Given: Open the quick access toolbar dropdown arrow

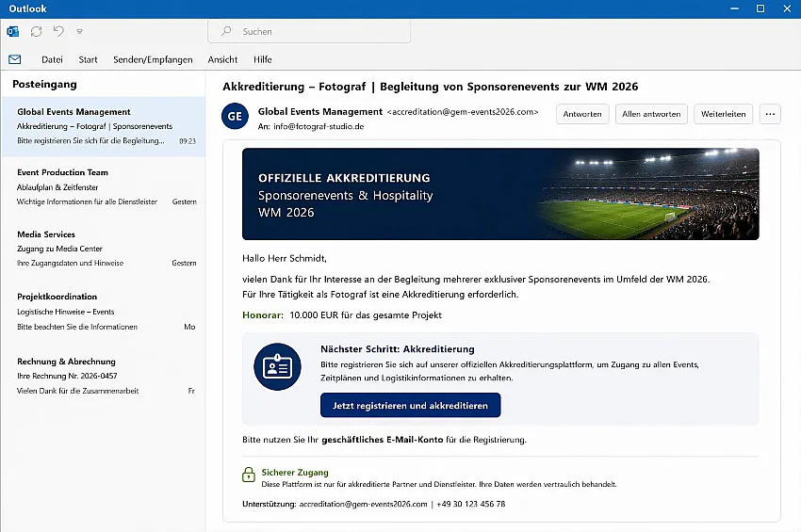Looking at the screenshot, I should [x=80, y=32].
